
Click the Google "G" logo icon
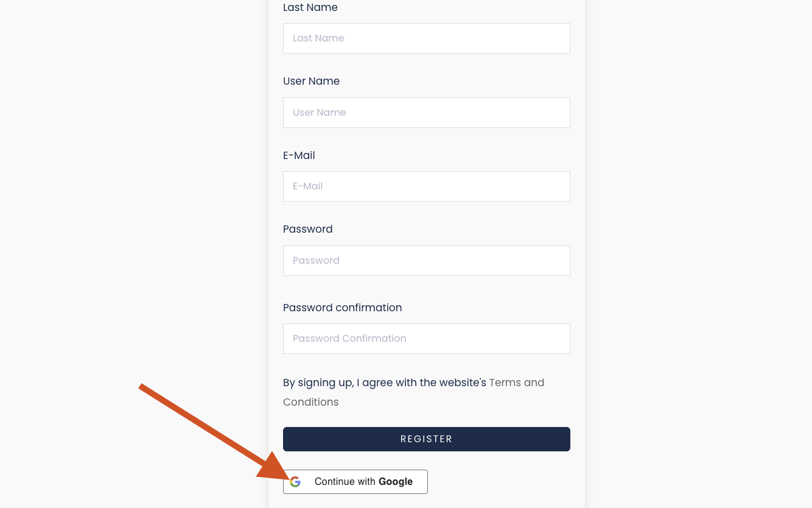(295, 482)
